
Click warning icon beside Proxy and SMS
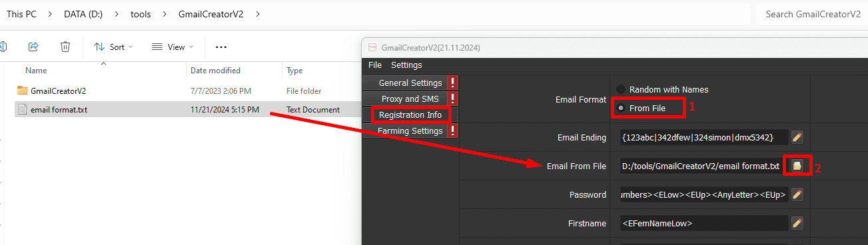coord(453,99)
